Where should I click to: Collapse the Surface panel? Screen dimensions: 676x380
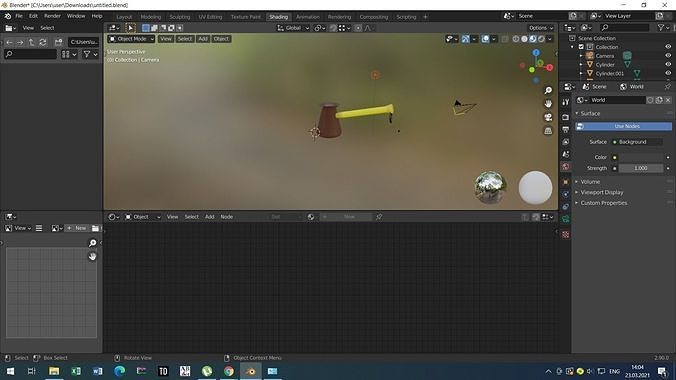[590, 113]
